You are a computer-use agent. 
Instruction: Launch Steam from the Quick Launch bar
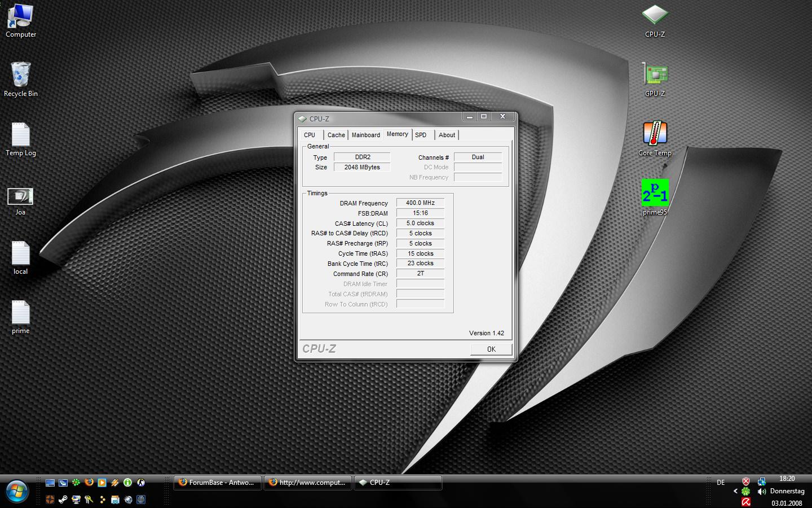pyautogui.click(x=63, y=500)
